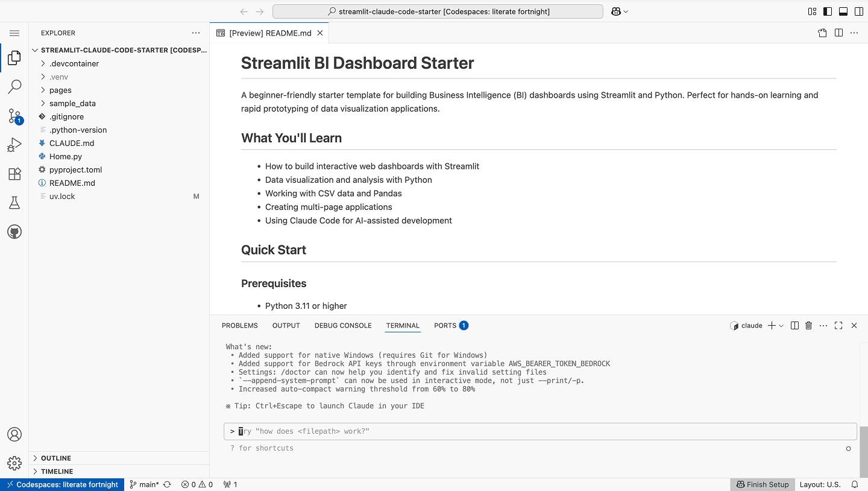The height and width of the screenshot is (491, 868).
Task: Switch to the PORTS tab
Action: tap(445, 326)
